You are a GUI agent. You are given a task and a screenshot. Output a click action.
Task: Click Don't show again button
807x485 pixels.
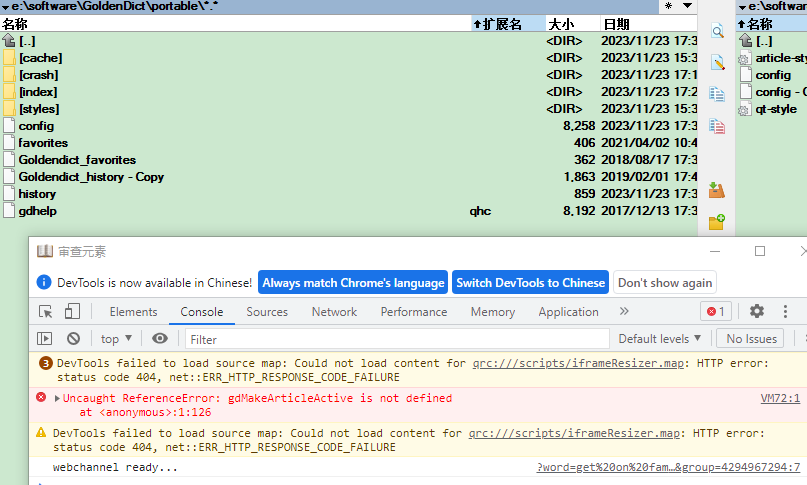(665, 283)
